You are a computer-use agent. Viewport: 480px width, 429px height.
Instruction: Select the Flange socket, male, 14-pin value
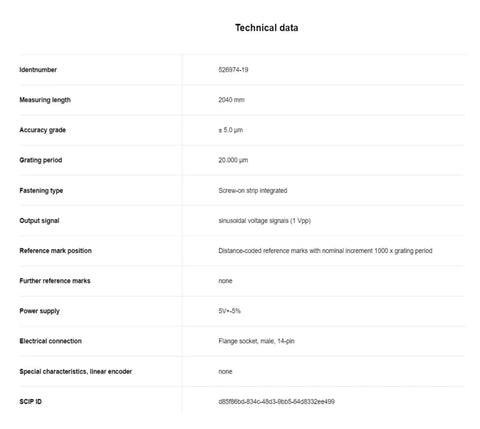pyautogui.click(x=256, y=341)
